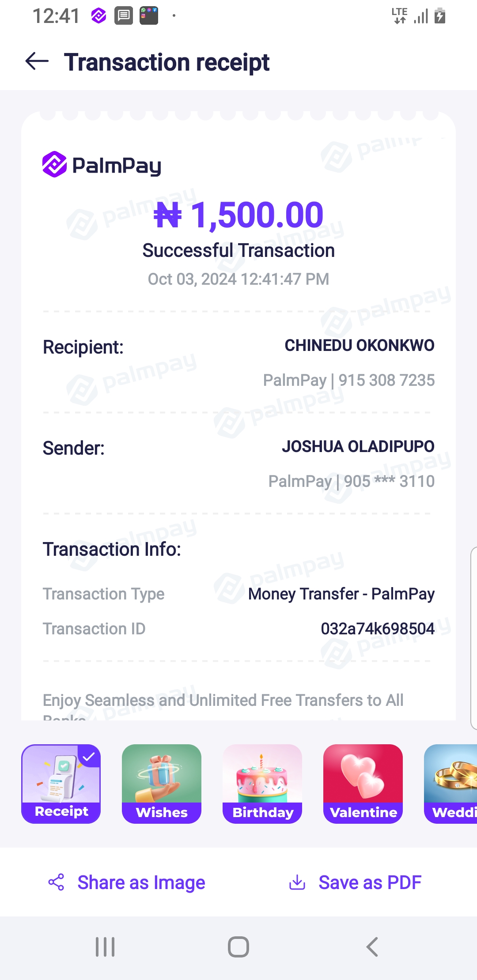Tap the share icon next to Share as Image
Image resolution: width=477 pixels, height=980 pixels.
[x=56, y=882]
